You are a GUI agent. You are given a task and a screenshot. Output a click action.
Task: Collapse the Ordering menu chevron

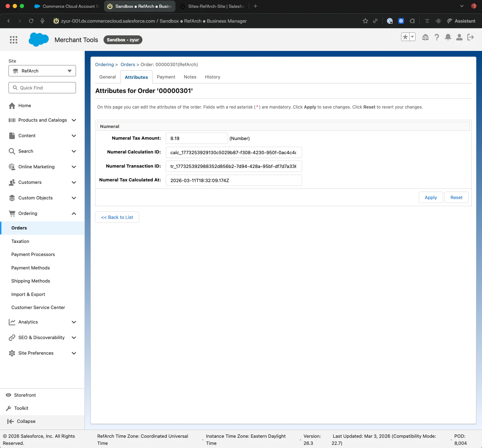[74, 214]
